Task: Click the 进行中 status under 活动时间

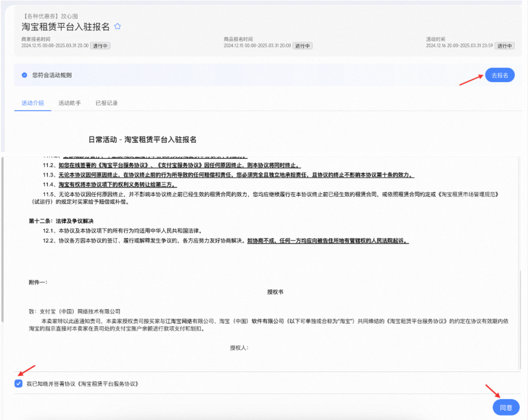Action: coord(504,46)
